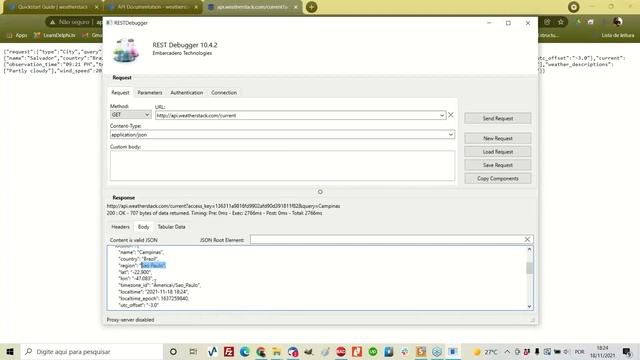Image resolution: width=640 pixels, height=360 pixels.
Task: Click the POR language indicator
Action: (x=579, y=351)
